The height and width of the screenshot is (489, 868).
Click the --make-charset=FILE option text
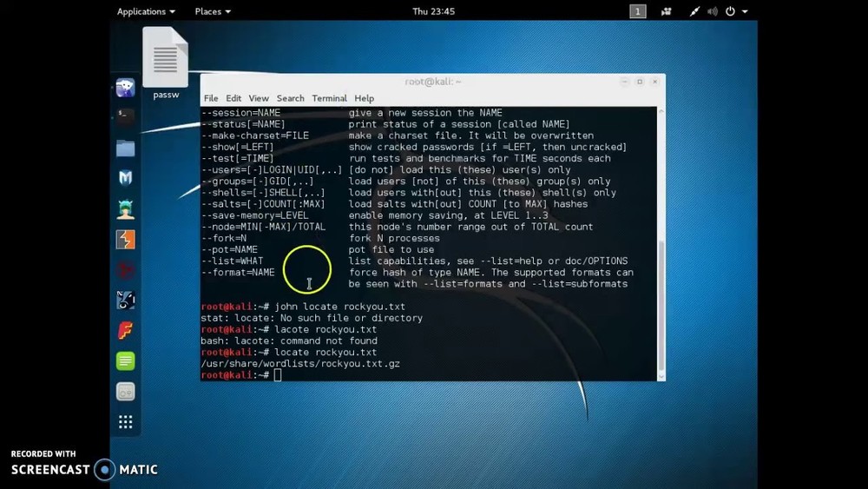[x=255, y=135]
